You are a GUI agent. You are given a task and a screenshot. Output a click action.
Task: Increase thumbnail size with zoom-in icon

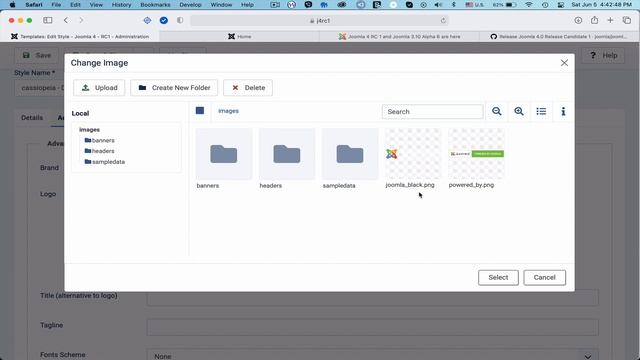coord(519,111)
